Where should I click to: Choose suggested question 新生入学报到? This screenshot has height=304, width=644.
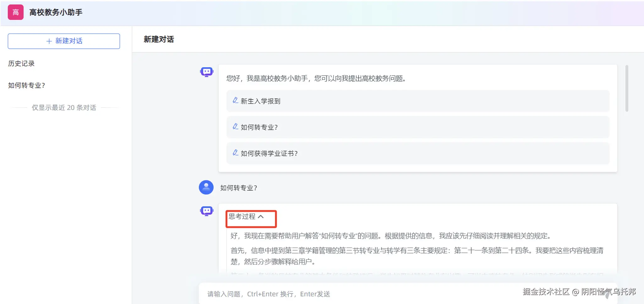click(x=418, y=101)
